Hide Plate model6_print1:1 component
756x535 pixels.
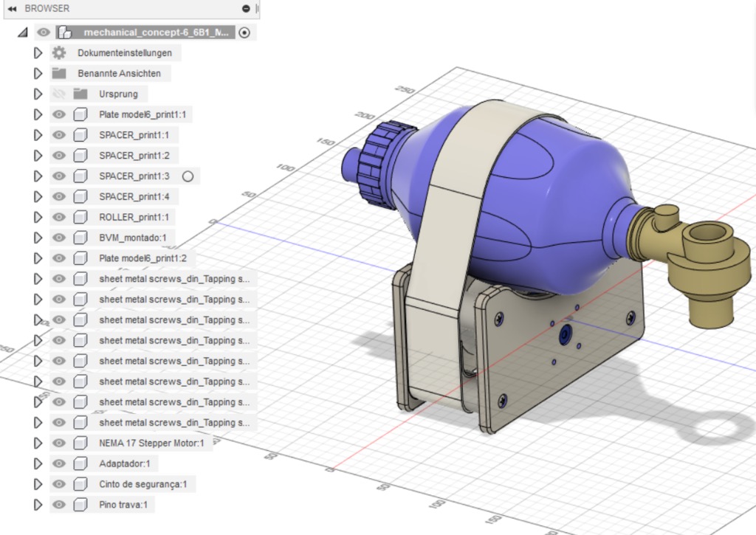pyautogui.click(x=59, y=114)
